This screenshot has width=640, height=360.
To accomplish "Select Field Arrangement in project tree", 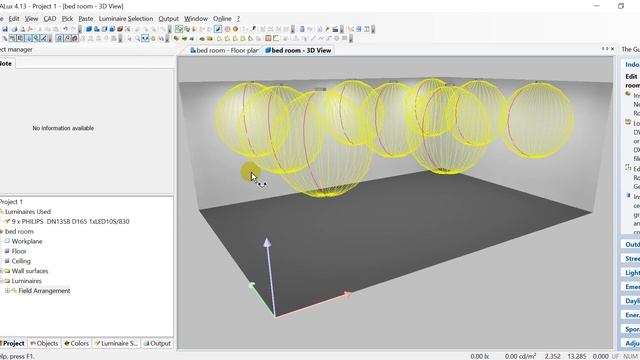I will [x=44, y=291].
